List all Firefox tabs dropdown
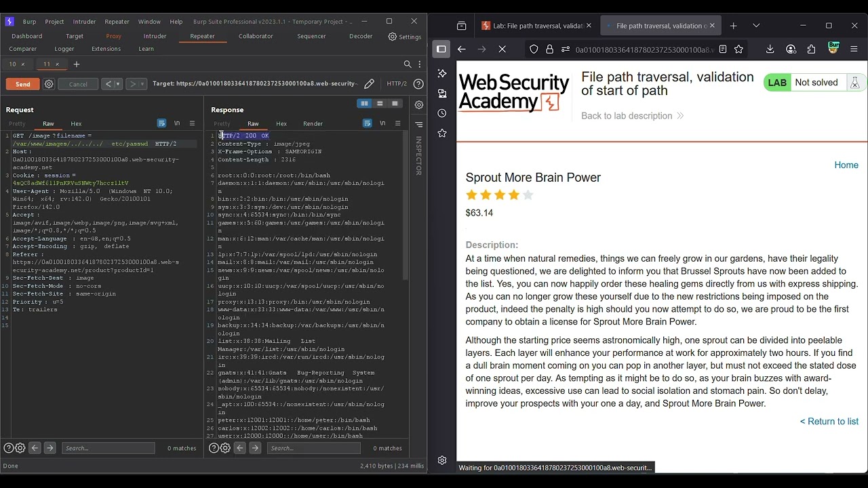Viewport: 868px width, 488px height. [x=756, y=26]
